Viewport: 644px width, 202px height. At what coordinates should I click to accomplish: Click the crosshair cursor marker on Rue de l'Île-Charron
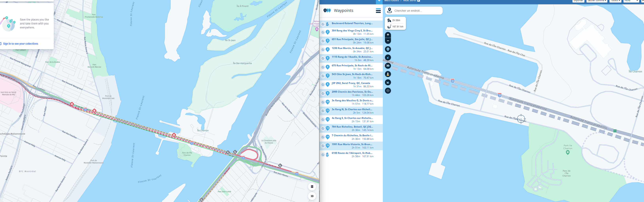521,119
